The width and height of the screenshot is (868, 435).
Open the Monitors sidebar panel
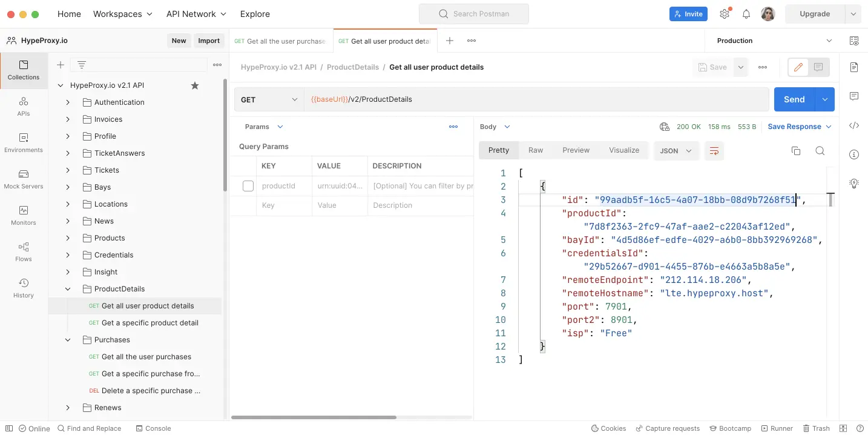pos(24,215)
